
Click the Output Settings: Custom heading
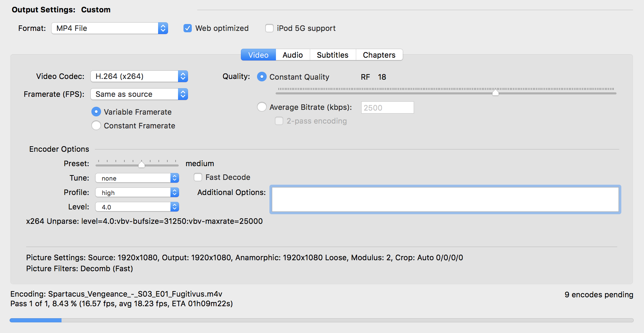tap(61, 10)
